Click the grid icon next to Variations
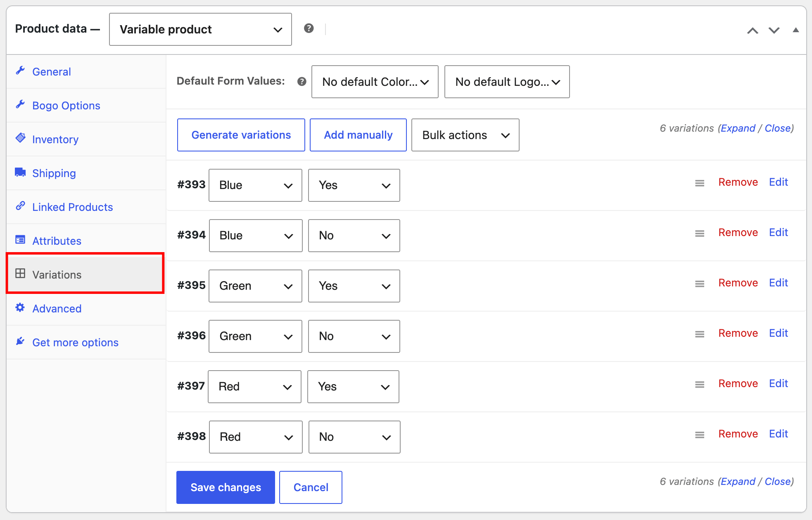Screen dimensions: 812x520 (20, 273)
